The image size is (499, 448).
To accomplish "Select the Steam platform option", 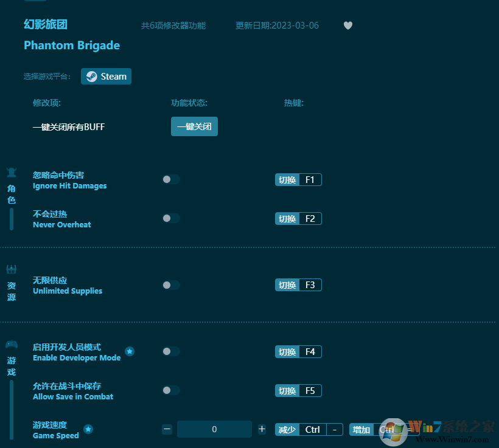I will tap(106, 76).
